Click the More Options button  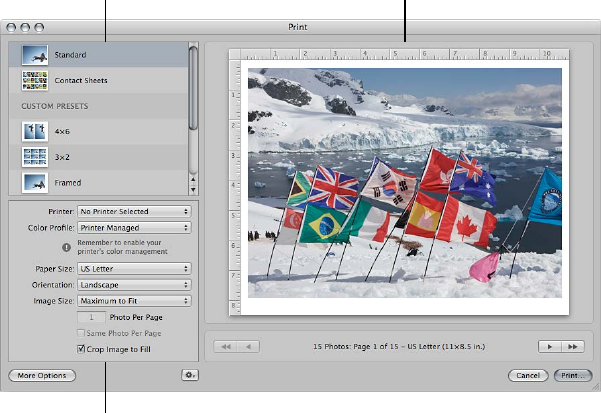click(42, 375)
